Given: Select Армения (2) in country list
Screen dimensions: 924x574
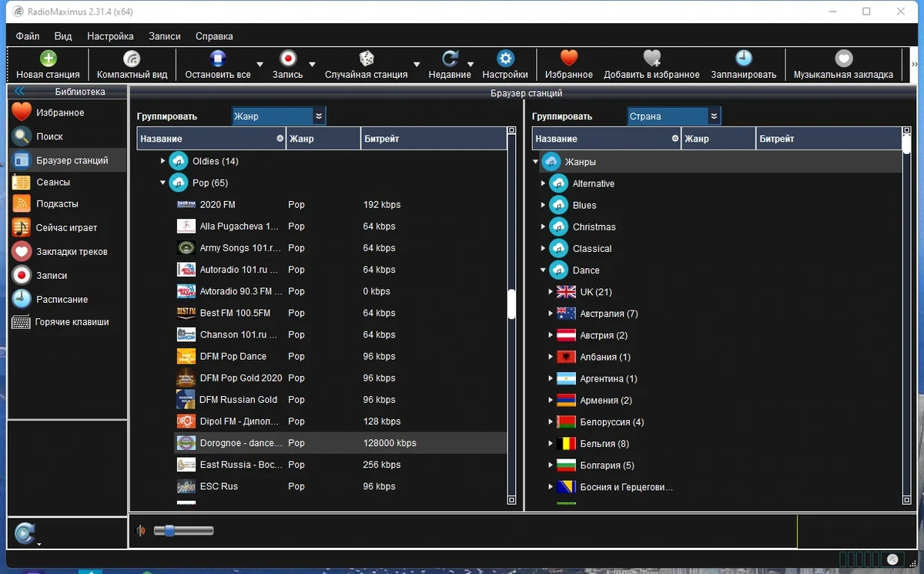Looking at the screenshot, I should pyautogui.click(x=606, y=401).
